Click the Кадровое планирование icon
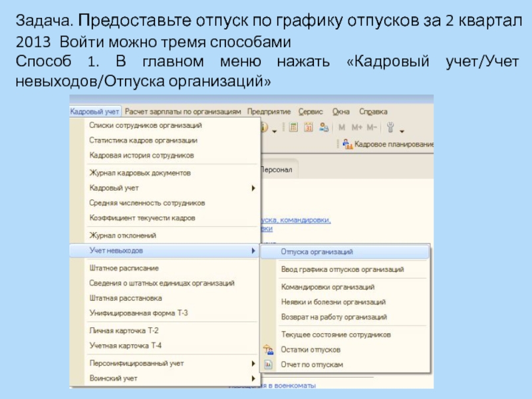This screenshot has width=532, height=399. (x=347, y=144)
